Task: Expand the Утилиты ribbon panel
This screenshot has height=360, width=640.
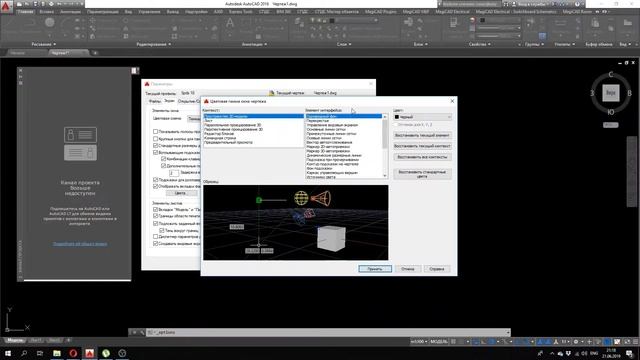Action: [565, 44]
